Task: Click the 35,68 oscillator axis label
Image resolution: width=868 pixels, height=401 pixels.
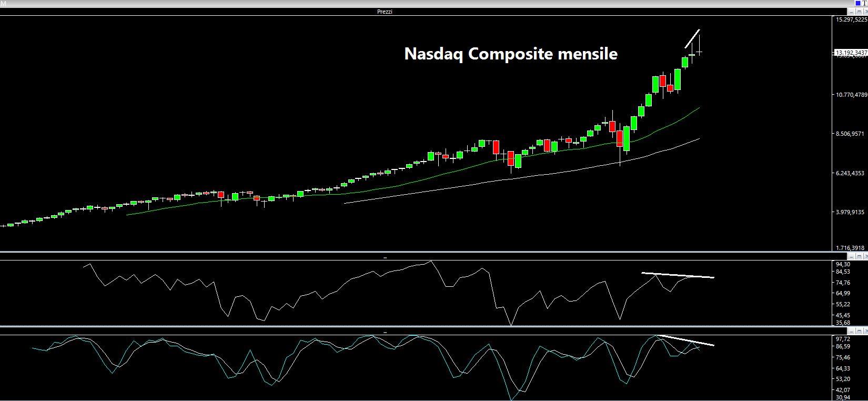Action: pos(843,323)
